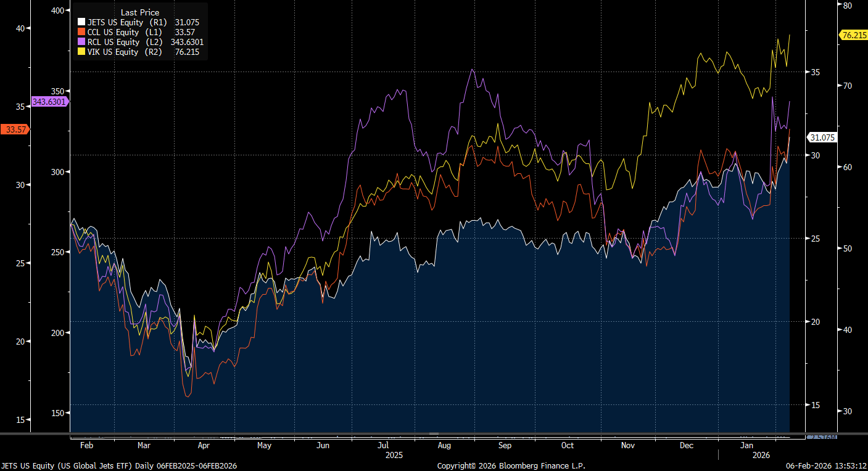
Task: Click the Aug label on time axis
Action: point(444,445)
